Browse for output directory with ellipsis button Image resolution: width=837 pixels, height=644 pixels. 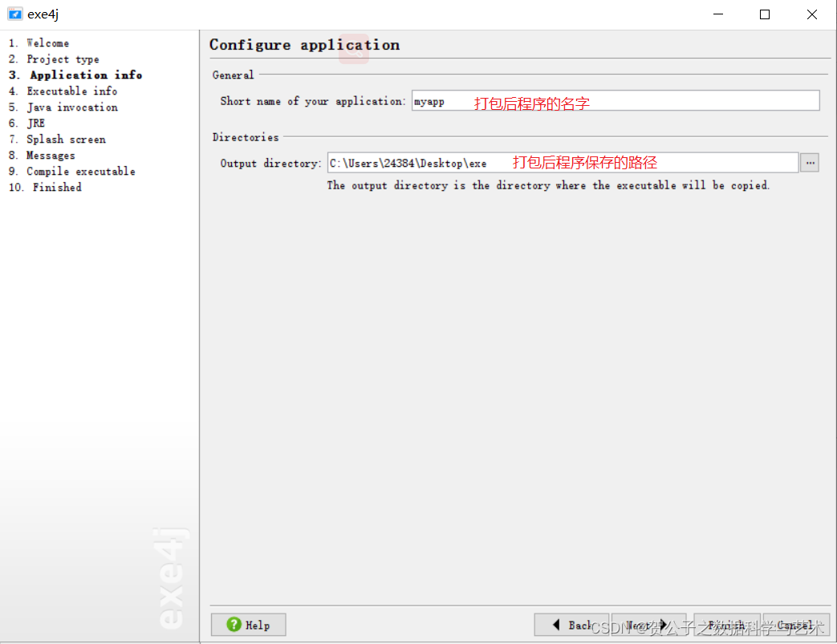tap(810, 163)
